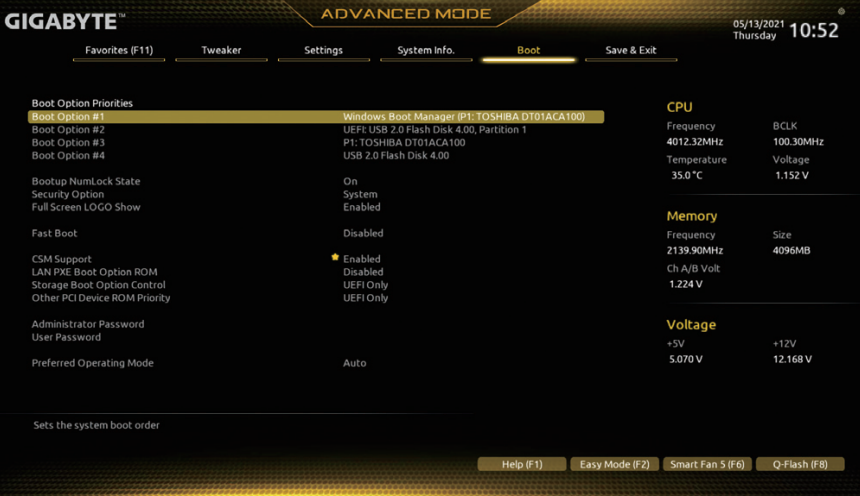Toggle Bootup NumLock State option

click(350, 181)
